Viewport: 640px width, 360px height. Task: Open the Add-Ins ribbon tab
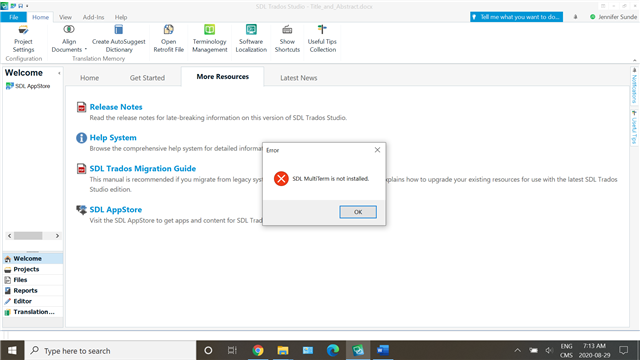point(93,17)
